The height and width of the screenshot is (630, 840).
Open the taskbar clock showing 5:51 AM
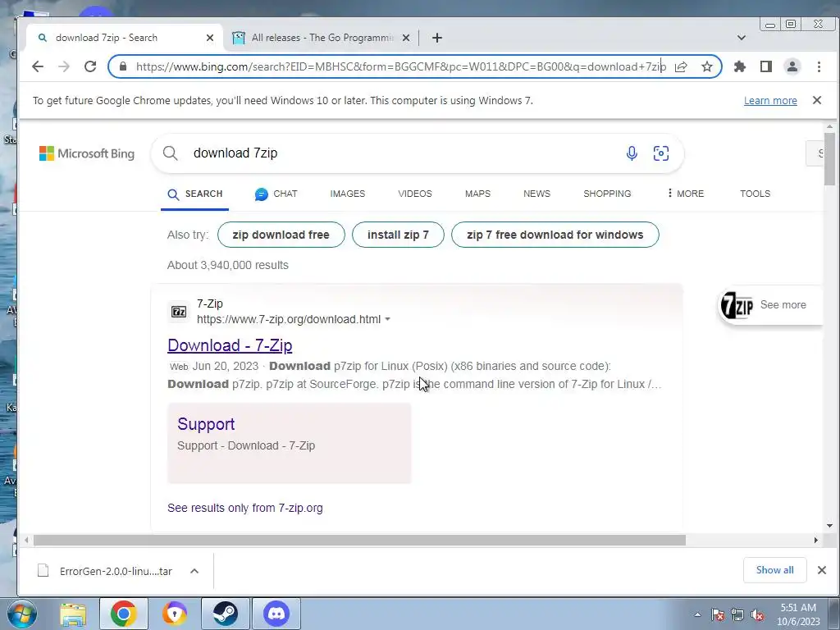pyautogui.click(x=798, y=614)
